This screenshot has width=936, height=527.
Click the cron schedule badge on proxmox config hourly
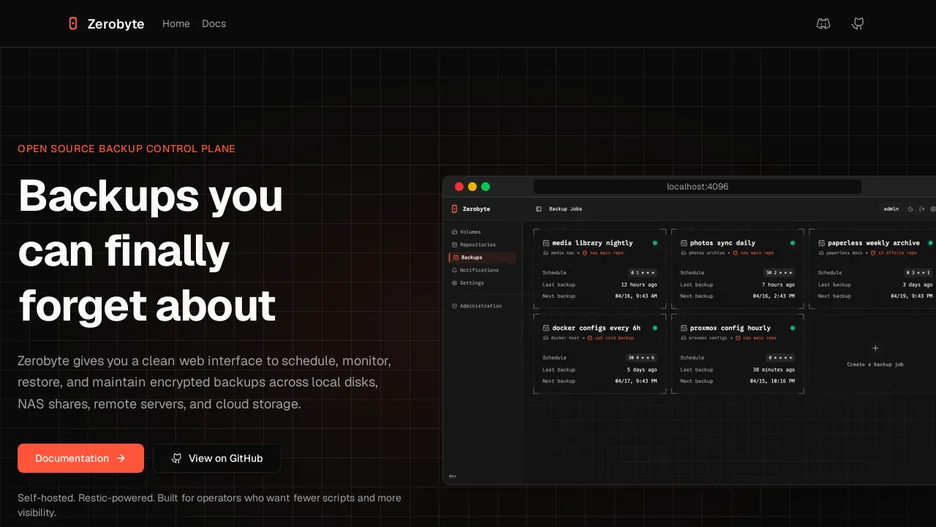(781, 358)
